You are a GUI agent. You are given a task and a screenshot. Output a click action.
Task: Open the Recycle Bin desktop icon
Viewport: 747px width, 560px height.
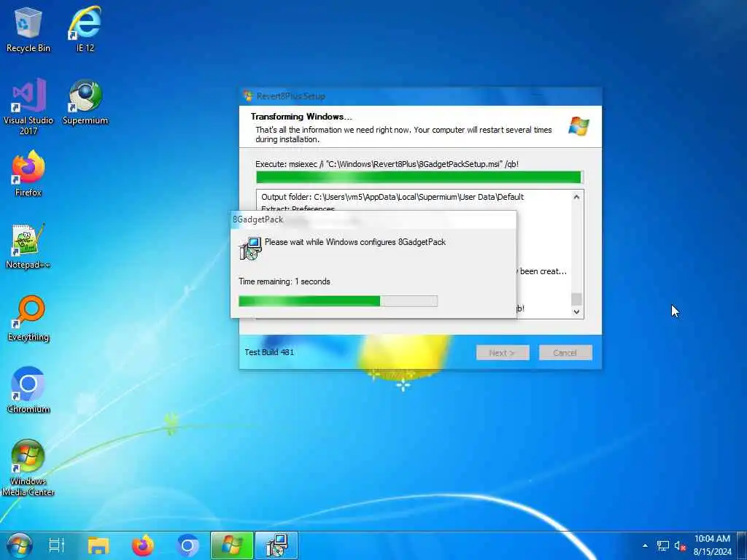tap(28, 29)
